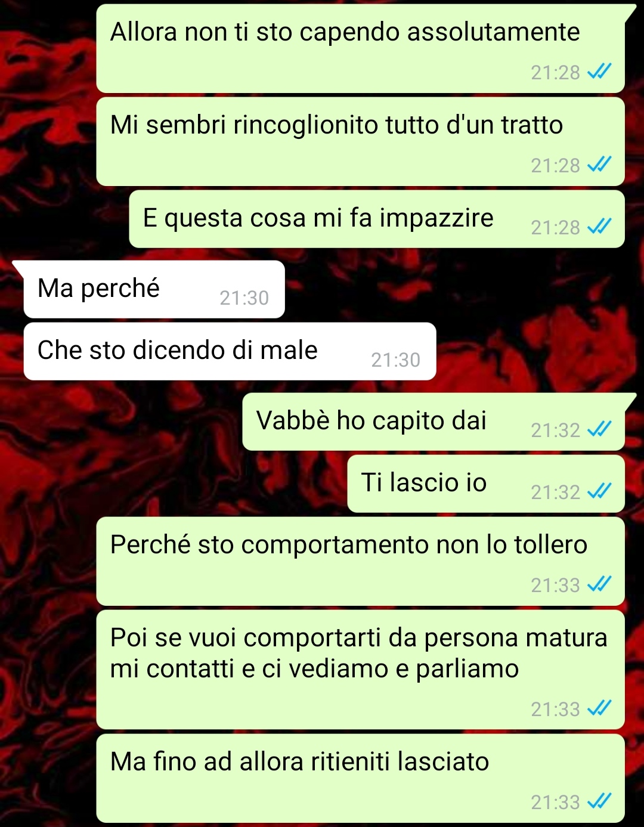Image resolution: width=644 pixels, height=827 pixels.
Task: Select received message 'Ma perché'
Action: [154, 289]
